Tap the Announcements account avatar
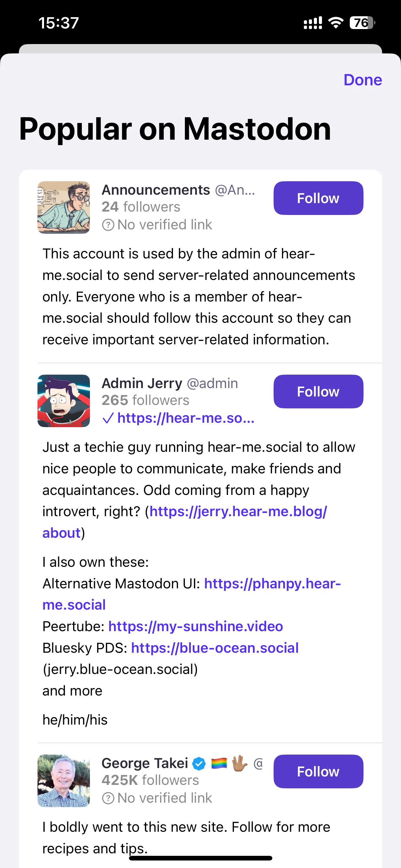This screenshot has width=401, height=868. tap(64, 207)
